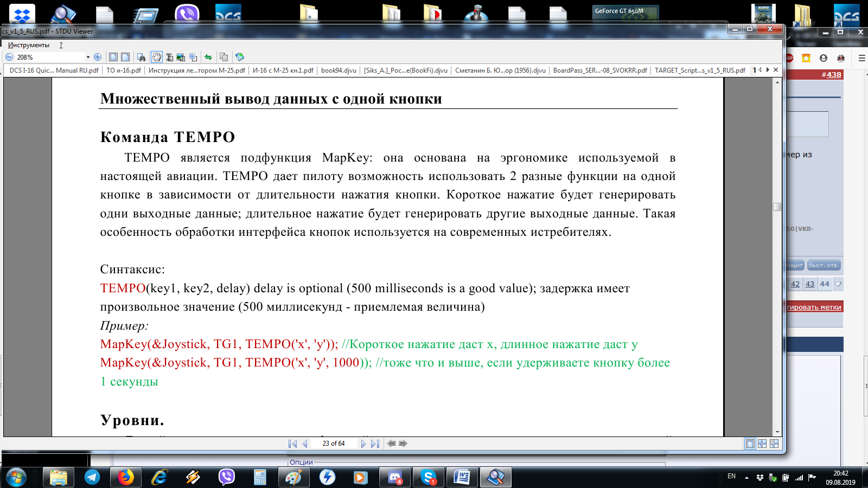Click page 44 in browser pagination

click(825, 284)
